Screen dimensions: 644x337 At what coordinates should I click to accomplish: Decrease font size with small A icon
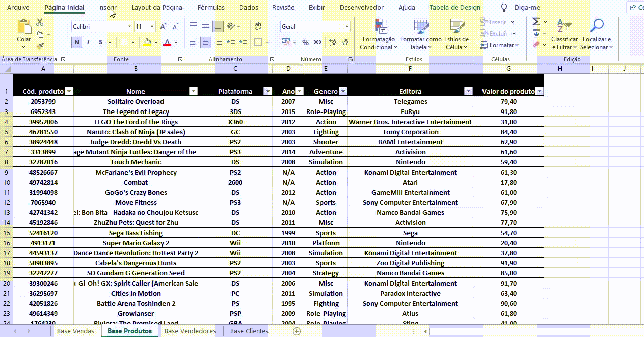coord(175,27)
